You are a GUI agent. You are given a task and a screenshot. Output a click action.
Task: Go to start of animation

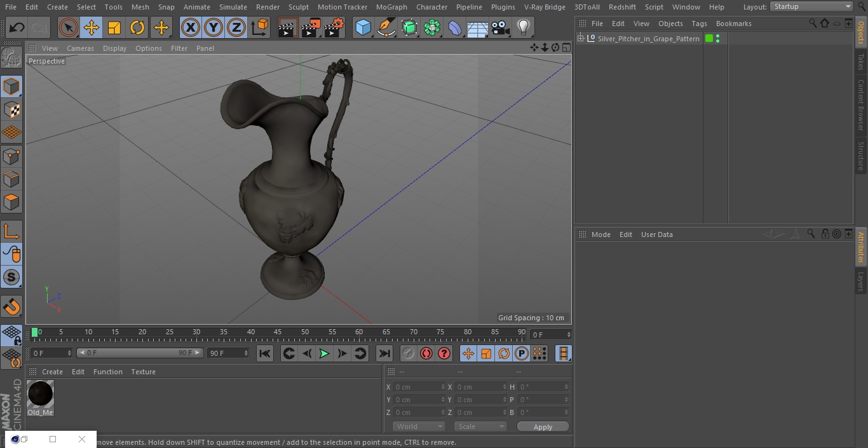pyautogui.click(x=265, y=353)
